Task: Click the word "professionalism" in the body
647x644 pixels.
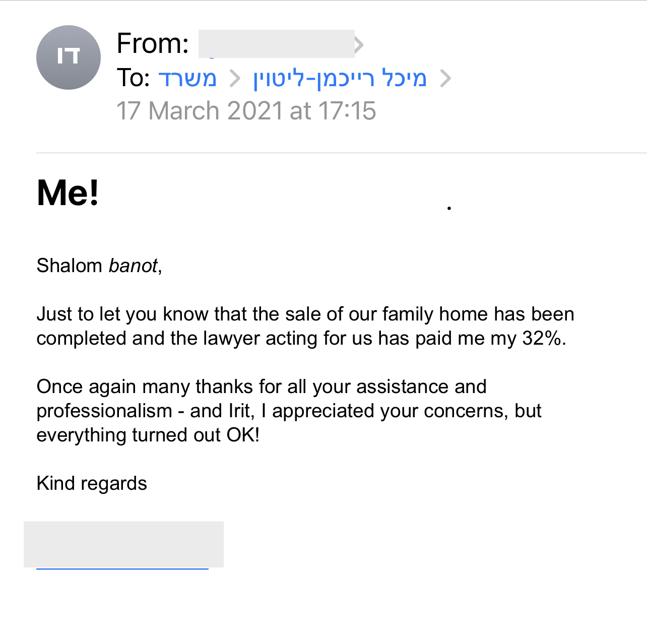Action: pyautogui.click(x=104, y=411)
